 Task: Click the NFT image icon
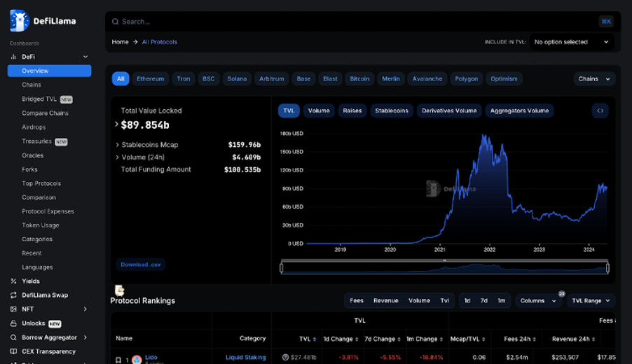13,309
